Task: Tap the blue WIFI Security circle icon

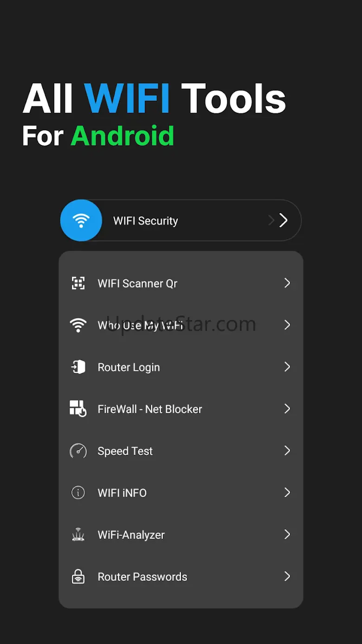Action: point(81,221)
